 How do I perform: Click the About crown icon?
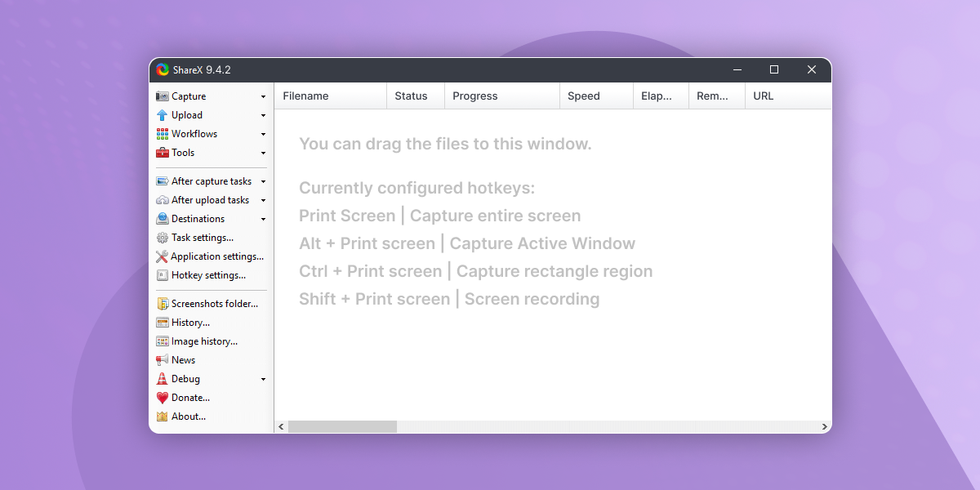tap(163, 416)
